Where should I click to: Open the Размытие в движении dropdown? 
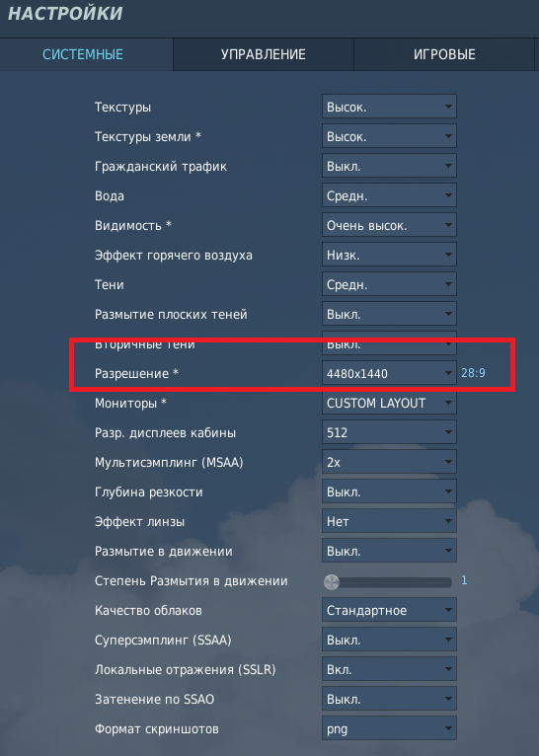[x=389, y=551]
